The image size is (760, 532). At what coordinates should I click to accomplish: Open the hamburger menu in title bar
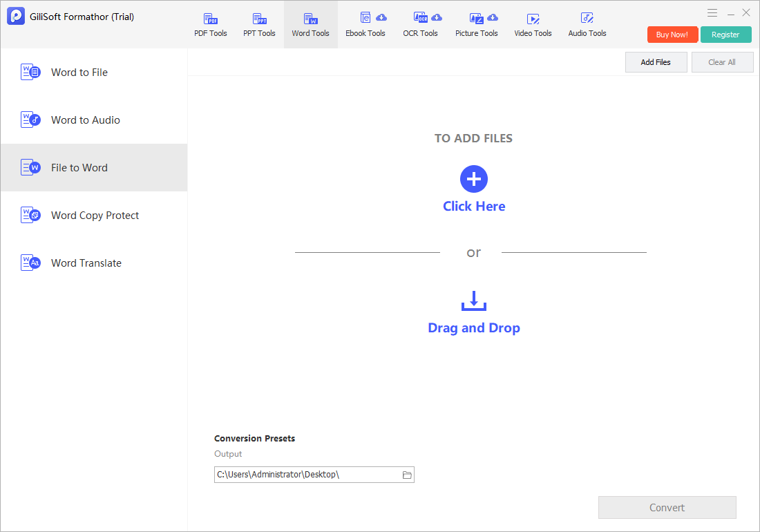coord(712,13)
